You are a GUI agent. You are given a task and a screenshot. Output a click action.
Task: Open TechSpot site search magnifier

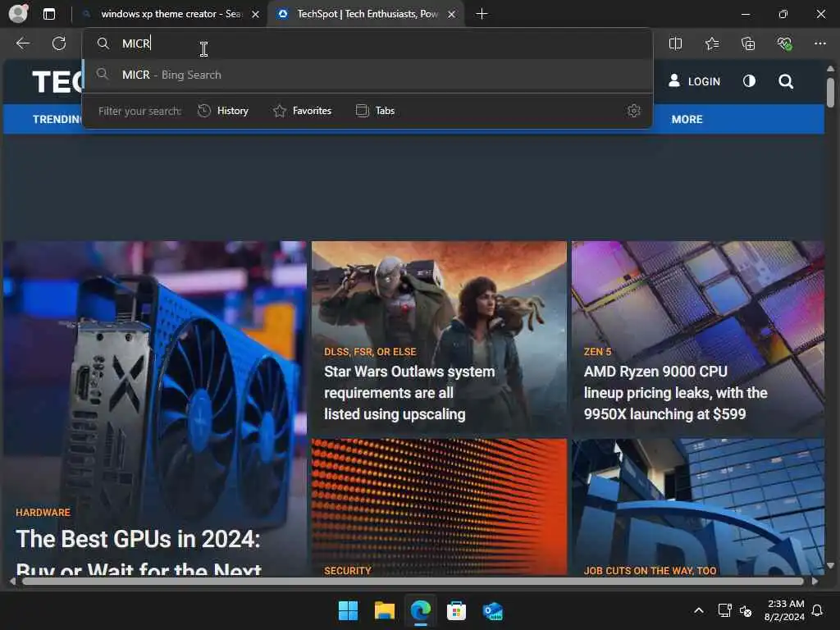pyautogui.click(x=786, y=81)
